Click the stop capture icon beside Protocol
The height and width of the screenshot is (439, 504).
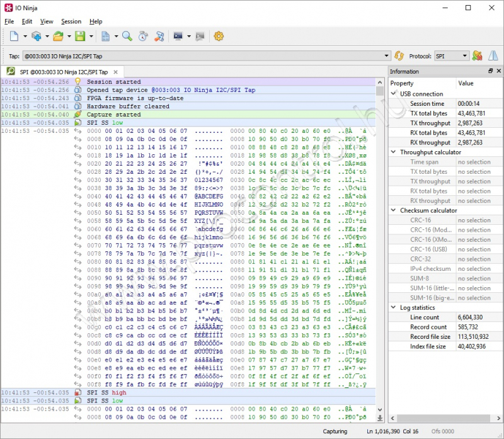coord(478,56)
